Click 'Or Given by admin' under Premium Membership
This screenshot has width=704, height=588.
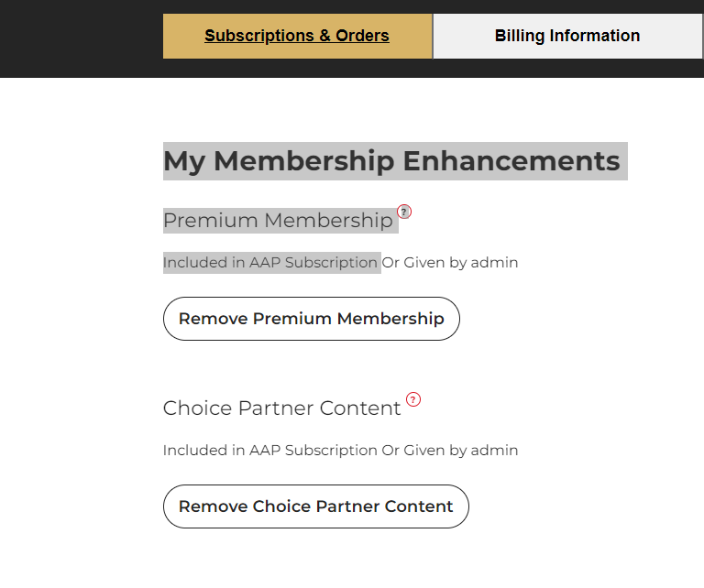[x=450, y=263]
